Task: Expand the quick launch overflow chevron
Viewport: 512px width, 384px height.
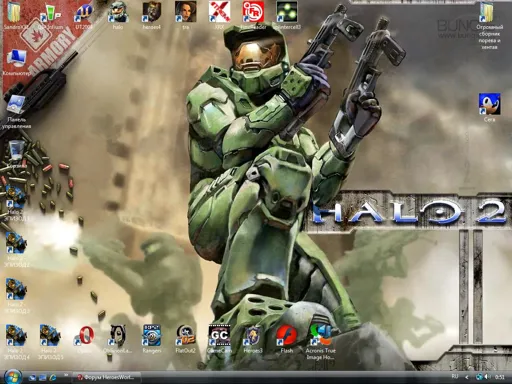Action: click(x=66, y=375)
